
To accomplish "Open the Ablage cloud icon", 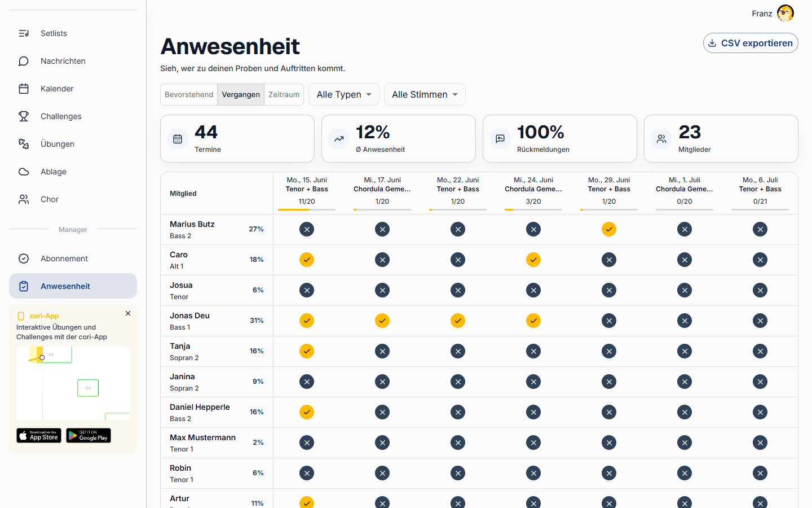I will (x=24, y=172).
